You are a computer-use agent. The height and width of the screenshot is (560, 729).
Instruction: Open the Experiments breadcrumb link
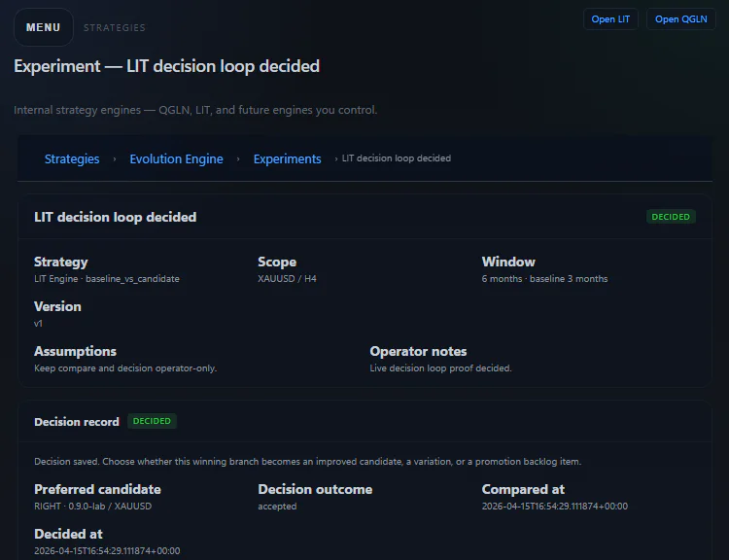[288, 159]
